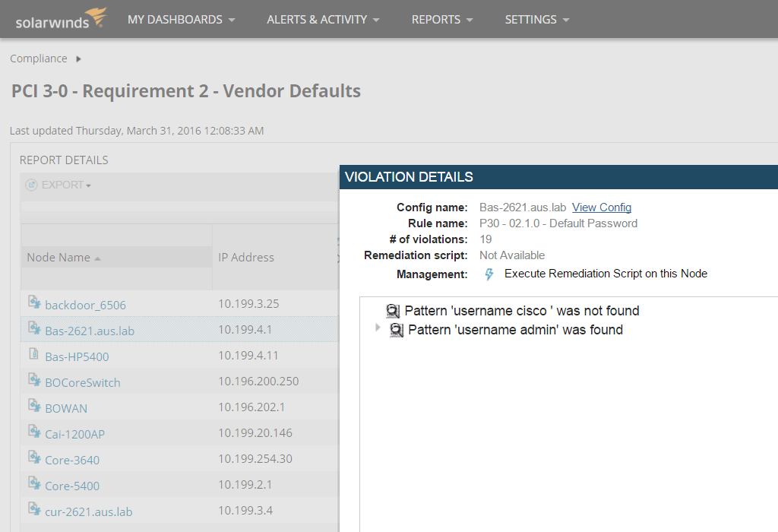The height and width of the screenshot is (532, 778).
Task: Open the cur-2621.aus.lab node link
Action: point(89,511)
